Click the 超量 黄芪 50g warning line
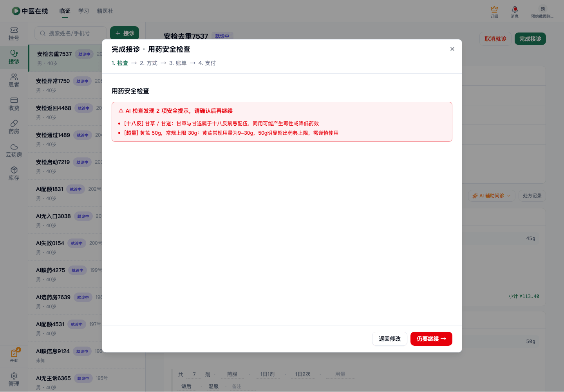This screenshot has height=392, width=564. [x=231, y=133]
